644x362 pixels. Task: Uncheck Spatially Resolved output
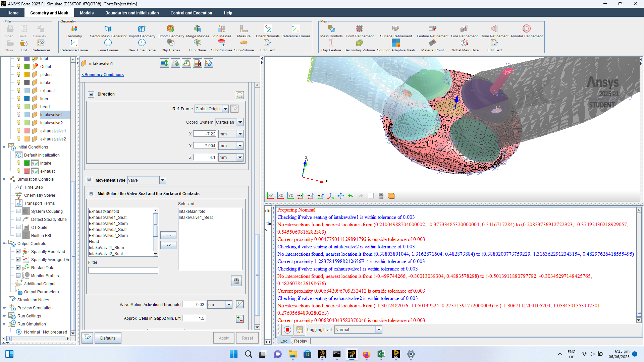pos(18,251)
